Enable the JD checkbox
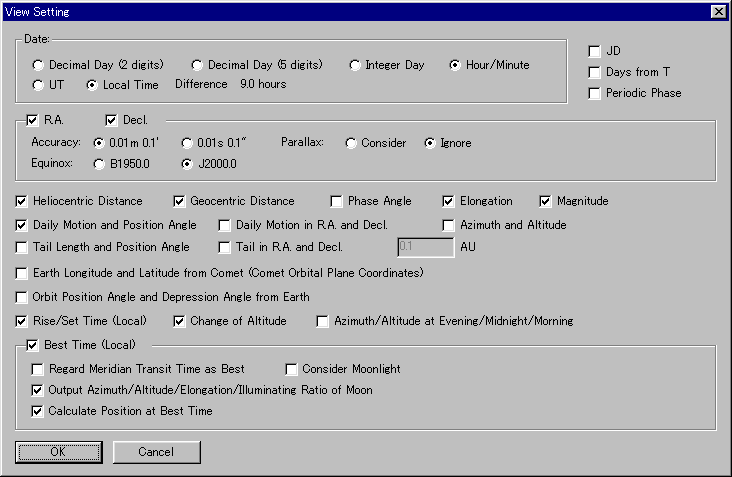 tap(595, 51)
